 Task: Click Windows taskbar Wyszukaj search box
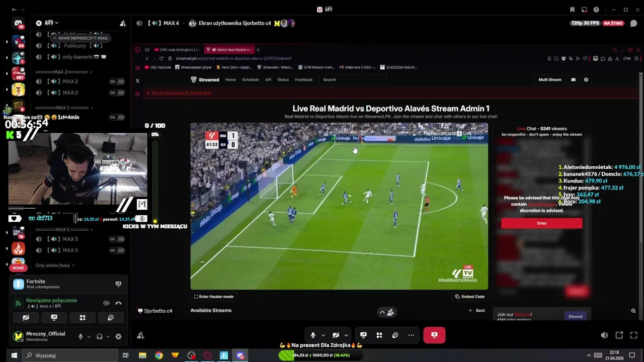[x=70, y=355]
